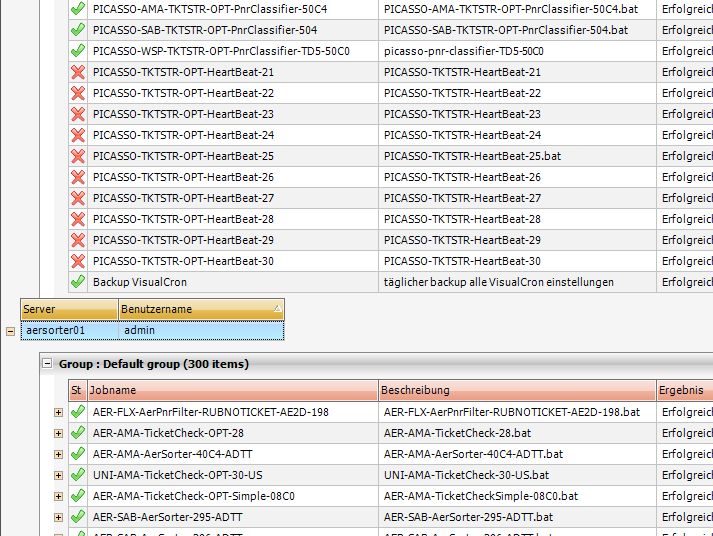Expand the AER-AMA-TicketCheck-OPT-28 job row
This screenshot has width=713, height=536.
click(x=58, y=433)
